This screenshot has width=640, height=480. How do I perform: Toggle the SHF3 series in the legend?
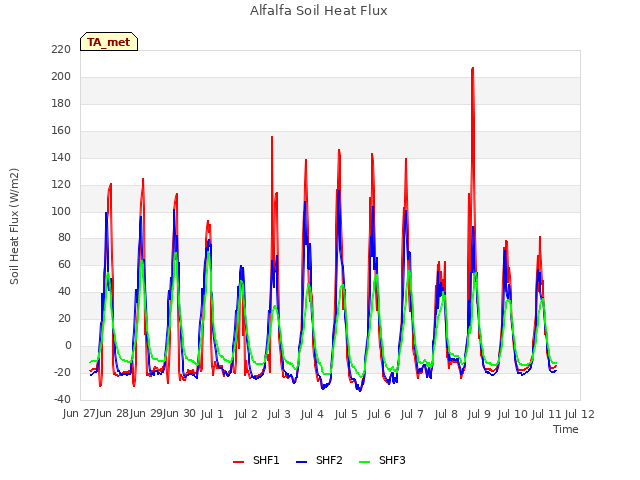(382, 460)
